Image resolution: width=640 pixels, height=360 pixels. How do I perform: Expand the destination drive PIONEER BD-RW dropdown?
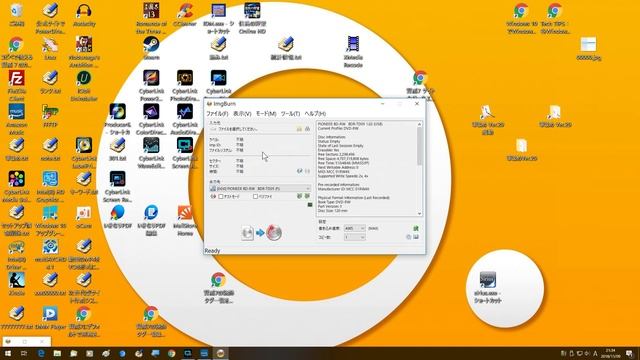[260, 189]
